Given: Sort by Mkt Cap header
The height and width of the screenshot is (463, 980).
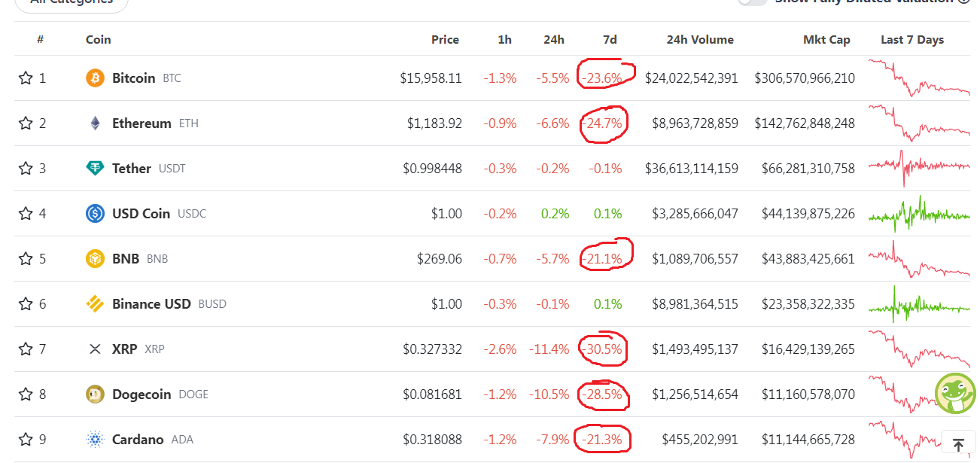Looking at the screenshot, I should tap(826, 40).
